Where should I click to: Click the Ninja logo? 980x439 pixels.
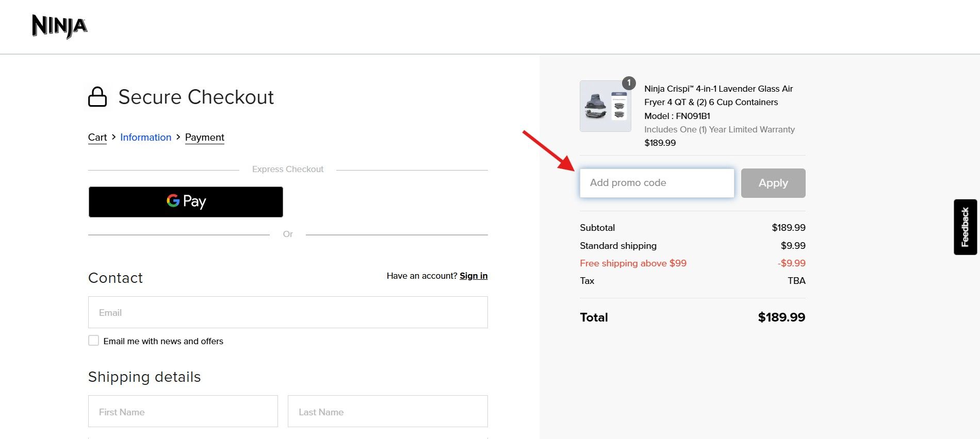point(59,27)
